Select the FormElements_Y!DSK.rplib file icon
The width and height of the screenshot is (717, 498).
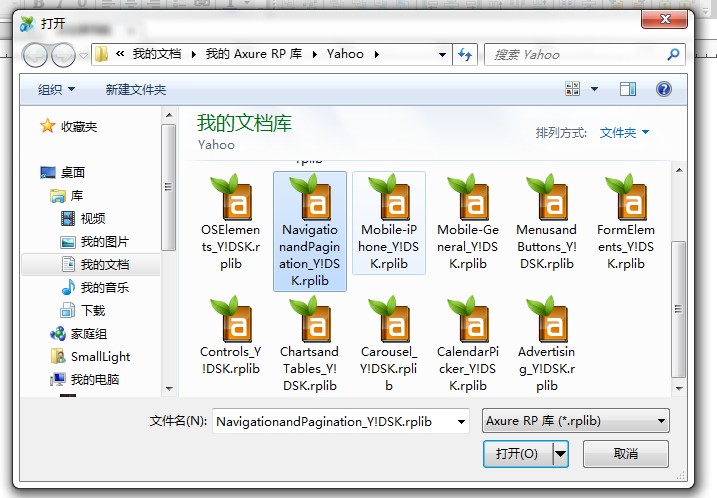pyautogui.click(x=626, y=198)
